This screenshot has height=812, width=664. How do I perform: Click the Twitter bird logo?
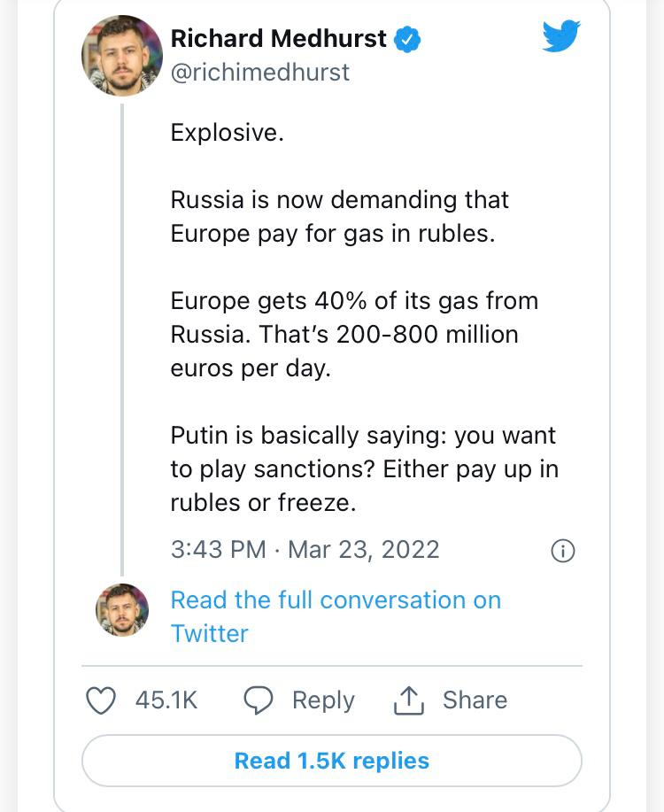coord(561,37)
